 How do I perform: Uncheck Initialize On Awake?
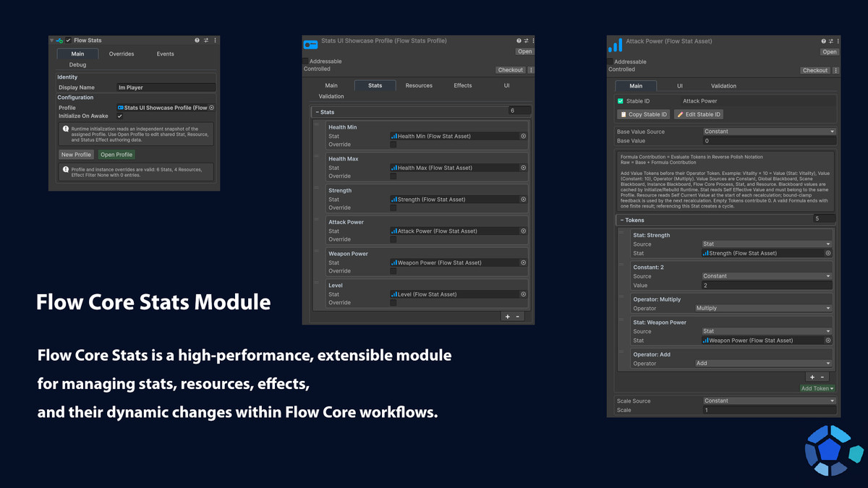point(120,116)
